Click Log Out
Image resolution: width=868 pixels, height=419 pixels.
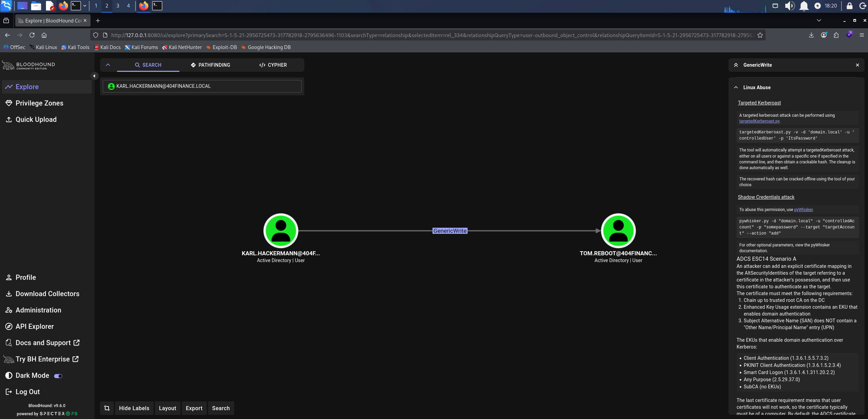tap(47, 392)
